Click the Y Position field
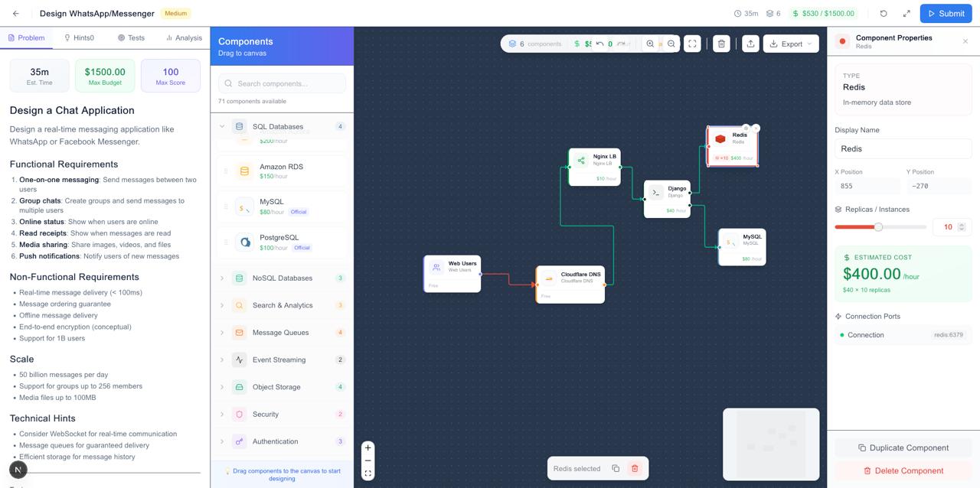The image size is (980, 488). coord(939,186)
